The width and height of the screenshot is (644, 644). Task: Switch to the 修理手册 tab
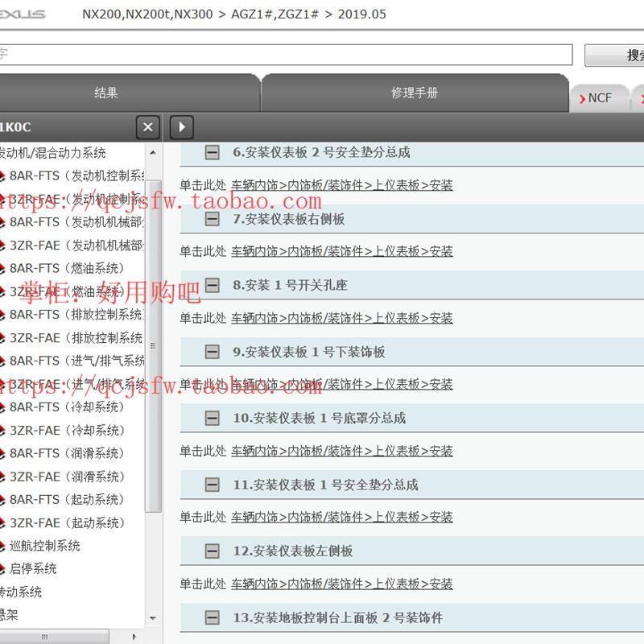pos(415,93)
